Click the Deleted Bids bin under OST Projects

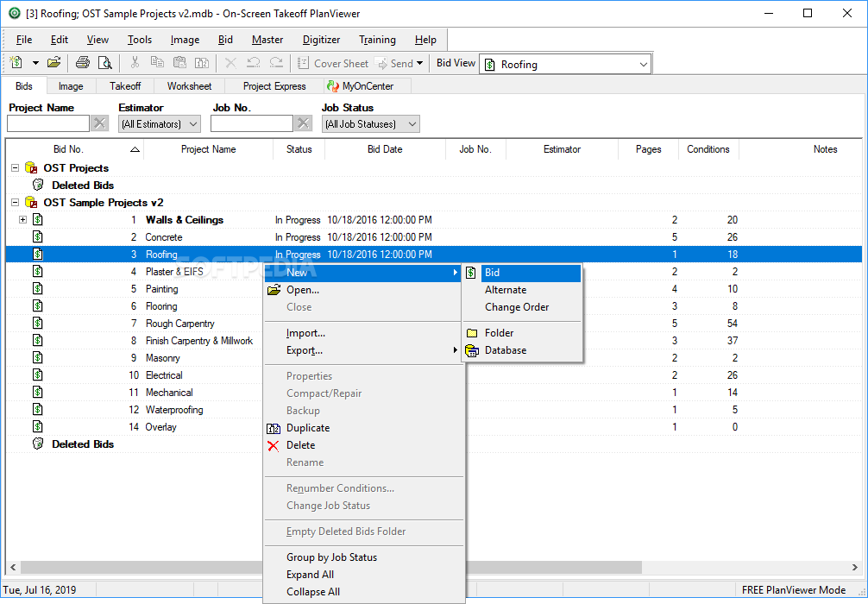[38, 185]
